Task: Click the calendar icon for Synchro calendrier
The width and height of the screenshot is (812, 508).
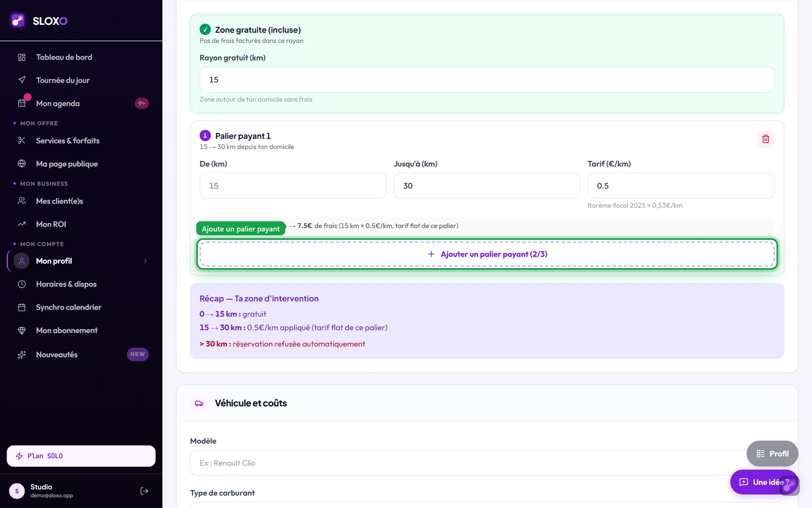Action: pyautogui.click(x=22, y=307)
